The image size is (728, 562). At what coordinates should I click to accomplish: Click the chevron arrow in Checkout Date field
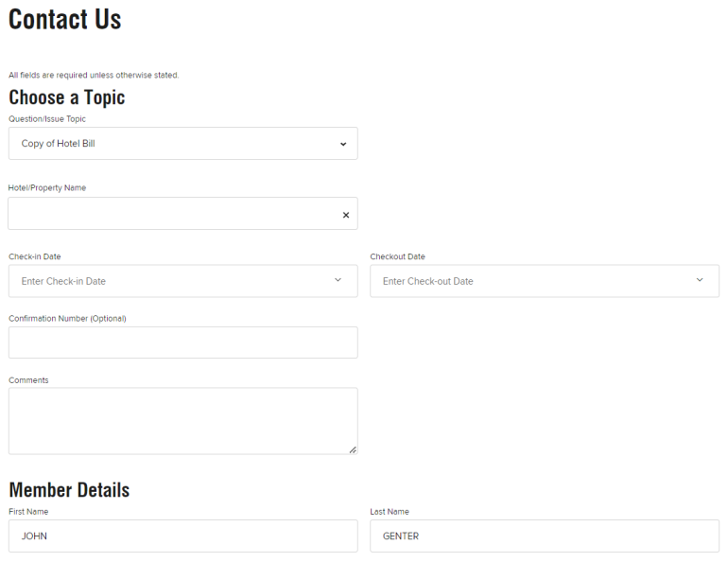[x=700, y=280]
